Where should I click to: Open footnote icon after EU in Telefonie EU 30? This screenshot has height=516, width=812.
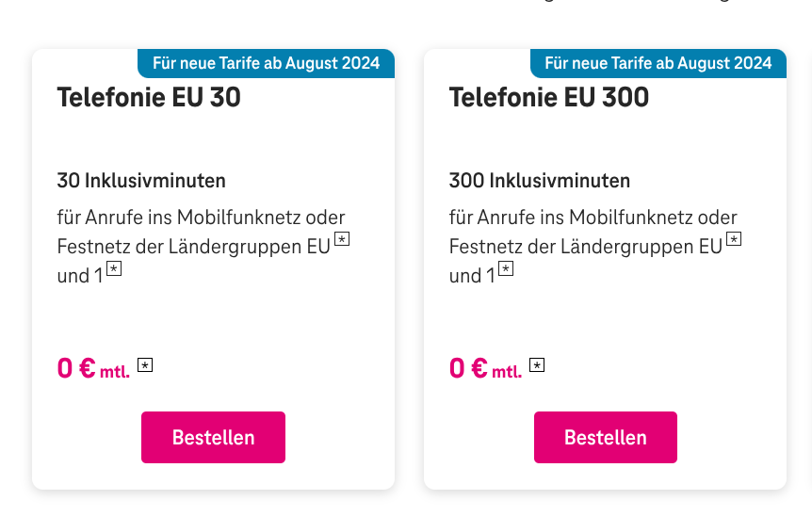342,239
